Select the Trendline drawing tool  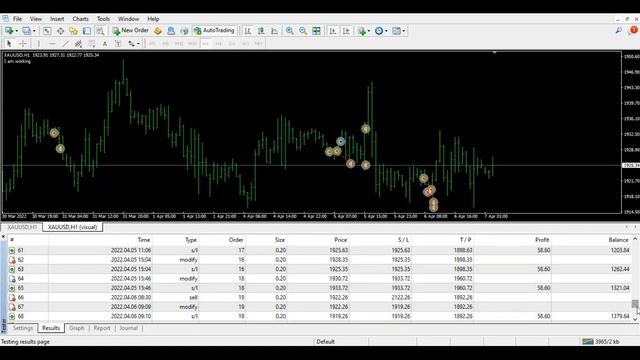pos(65,43)
